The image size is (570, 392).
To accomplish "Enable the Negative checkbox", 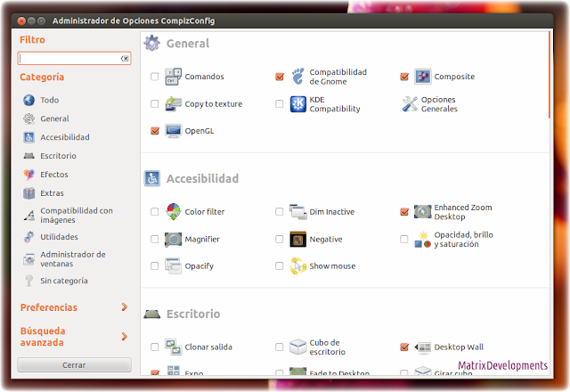I will coord(280,240).
